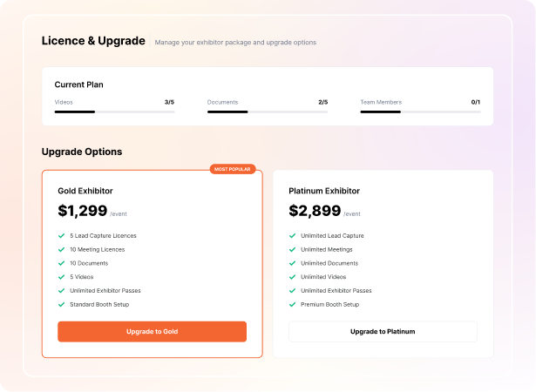Click the Team Members progress bar

coord(420,112)
